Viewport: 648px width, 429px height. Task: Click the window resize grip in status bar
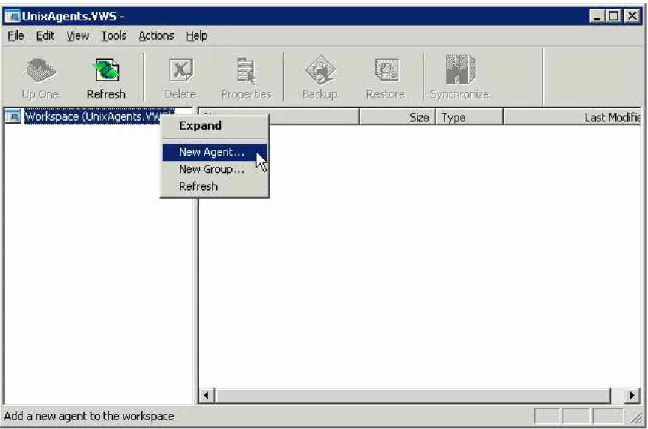(635, 417)
